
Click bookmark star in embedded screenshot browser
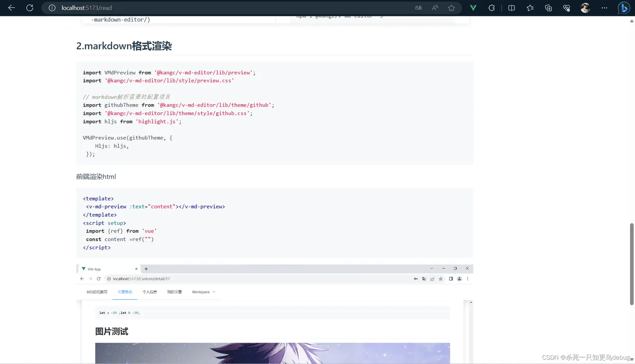point(440,279)
